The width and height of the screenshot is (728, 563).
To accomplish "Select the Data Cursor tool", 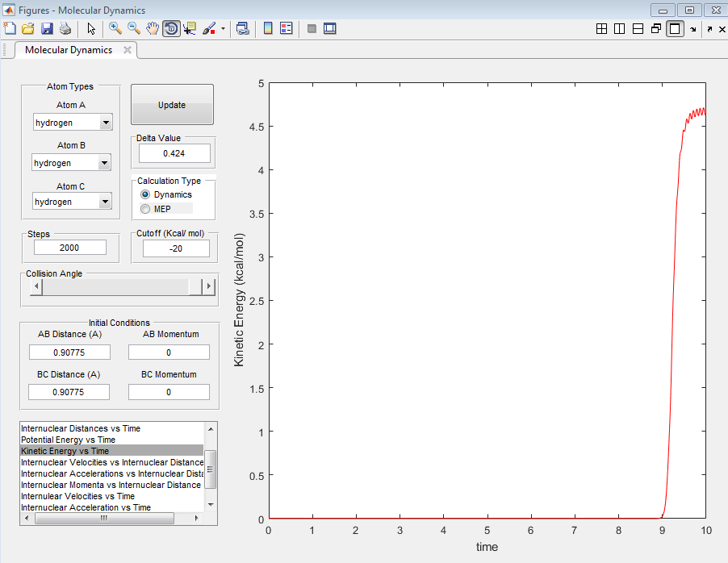I will click(x=190, y=28).
